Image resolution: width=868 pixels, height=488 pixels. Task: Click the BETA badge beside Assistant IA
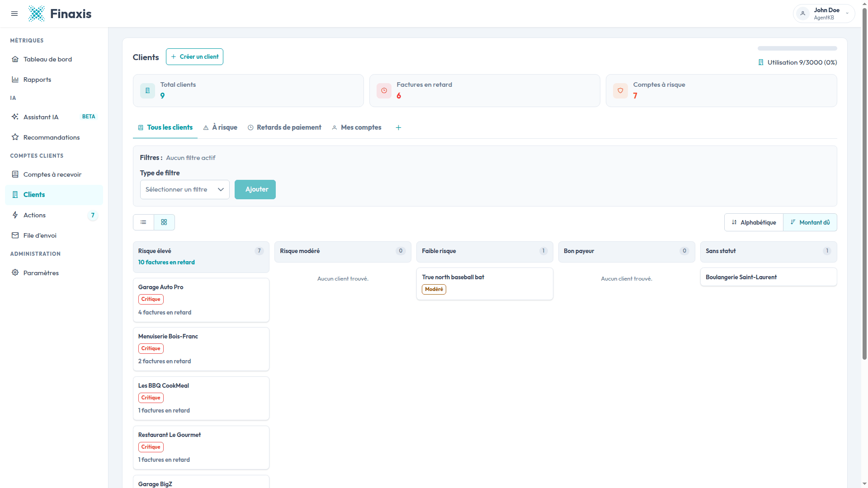click(x=89, y=117)
